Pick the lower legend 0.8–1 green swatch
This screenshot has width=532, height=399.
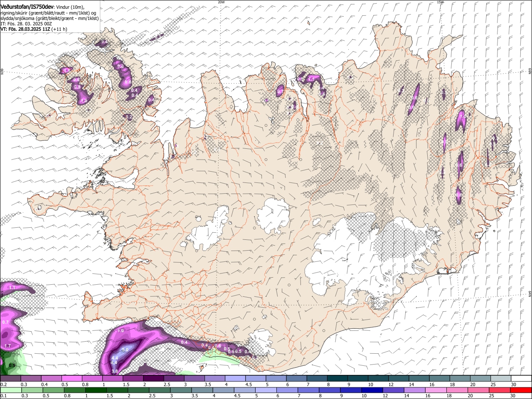pyautogui.click(x=74, y=390)
